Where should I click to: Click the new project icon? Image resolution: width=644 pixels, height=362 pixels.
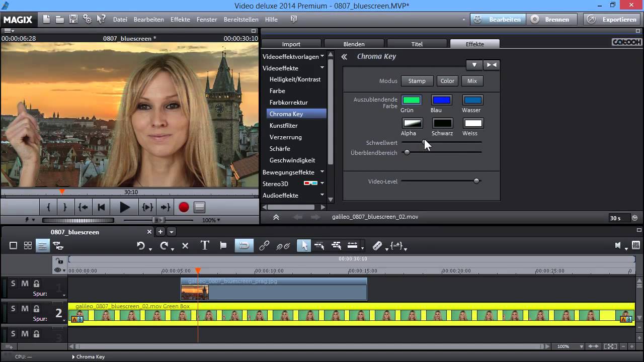46,19
